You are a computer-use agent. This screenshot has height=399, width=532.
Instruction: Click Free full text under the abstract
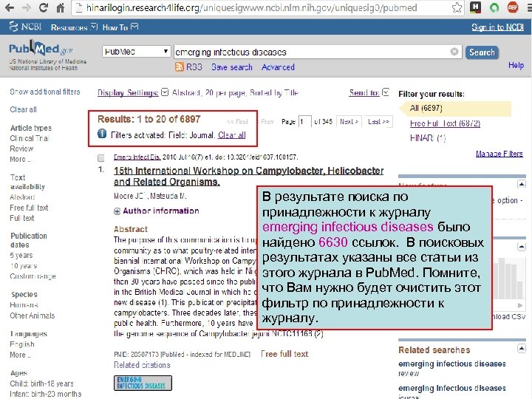click(284, 354)
